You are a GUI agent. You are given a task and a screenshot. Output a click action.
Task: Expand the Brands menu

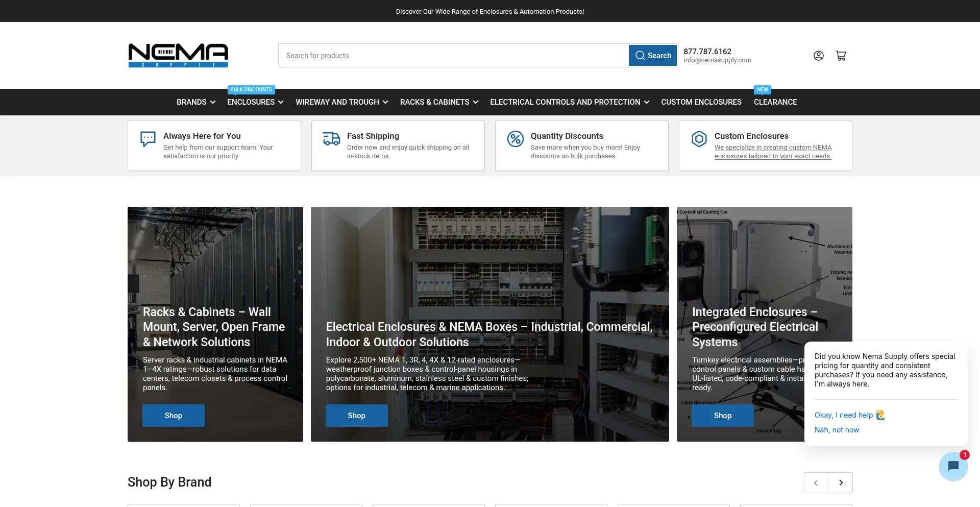(x=196, y=102)
